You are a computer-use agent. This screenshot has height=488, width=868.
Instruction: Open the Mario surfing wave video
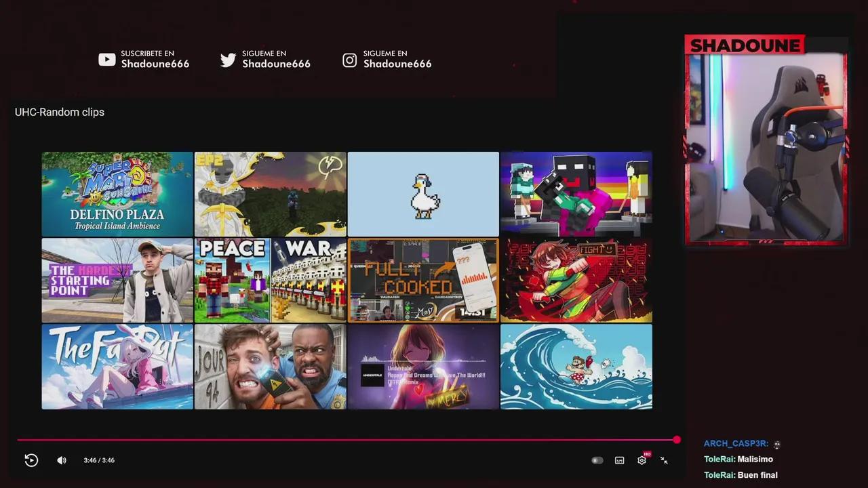coord(576,367)
